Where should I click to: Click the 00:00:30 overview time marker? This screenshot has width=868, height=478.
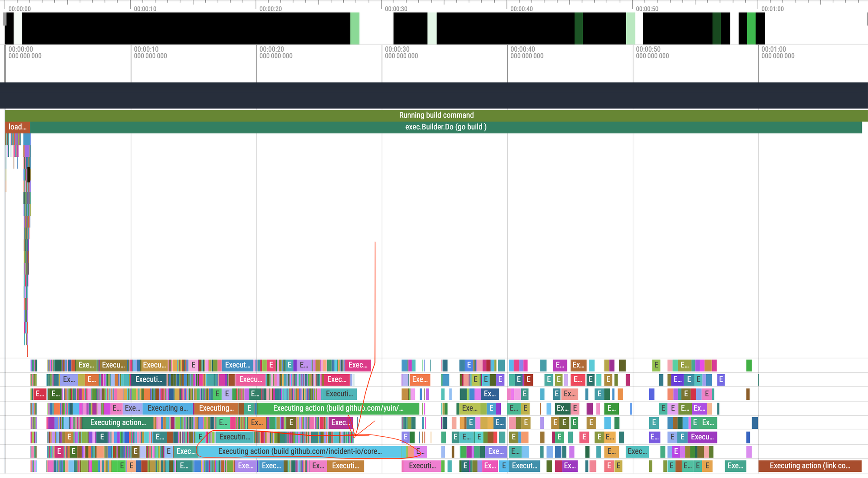pyautogui.click(x=396, y=9)
